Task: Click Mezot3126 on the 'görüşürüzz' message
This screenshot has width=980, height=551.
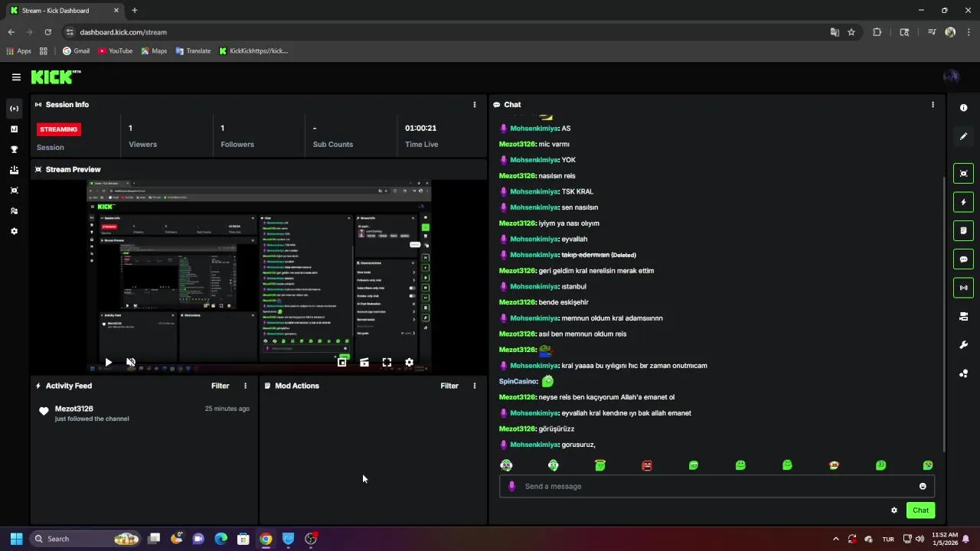Action: click(x=517, y=429)
